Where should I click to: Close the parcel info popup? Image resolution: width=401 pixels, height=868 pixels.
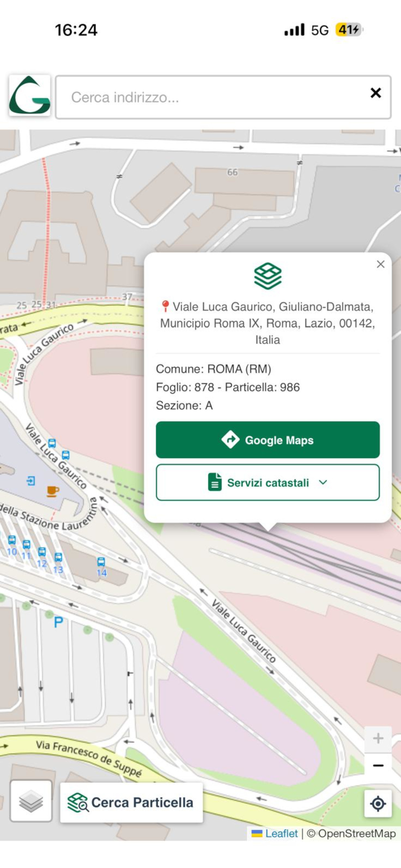(x=381, y=264)
